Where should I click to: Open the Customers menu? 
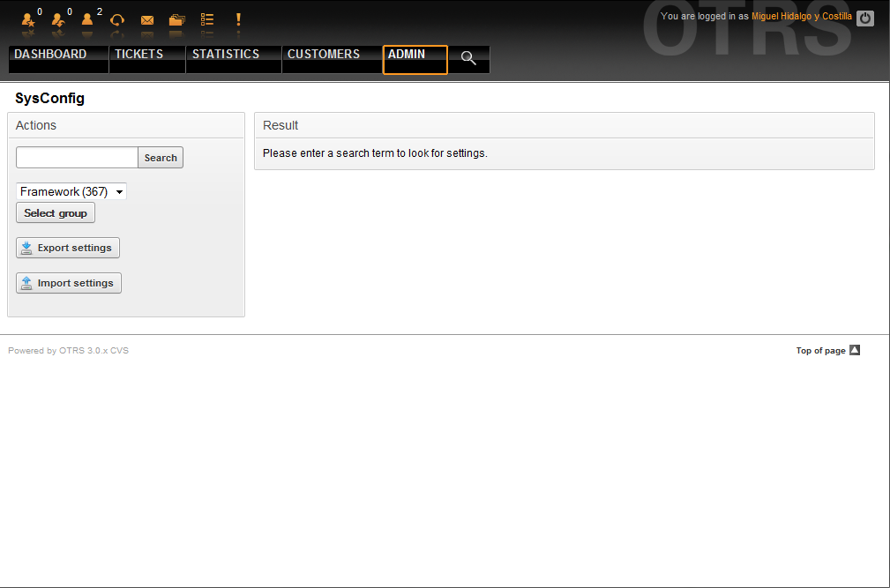(x=324, y=55)
